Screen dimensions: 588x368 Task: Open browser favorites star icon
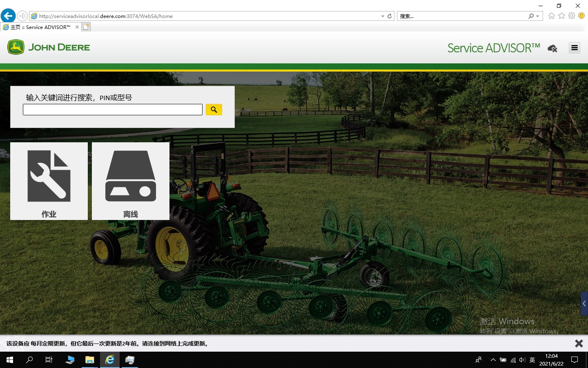[562, 16]
